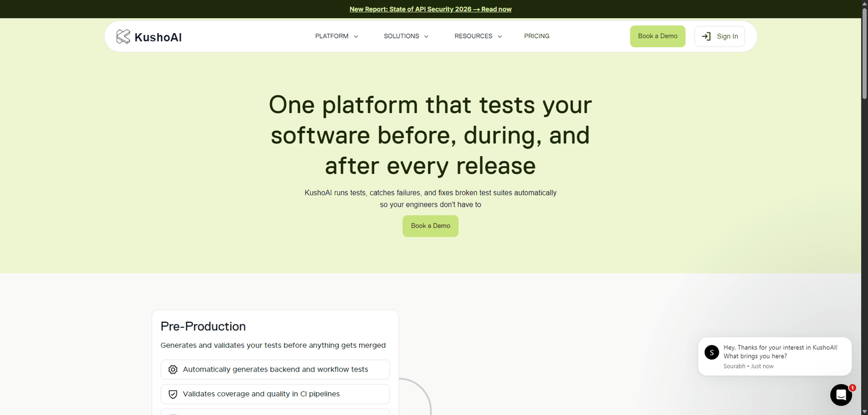
Task: Expand the chevron next to RESOURCES
Action: pyautogui.click(x=500, y=36)
